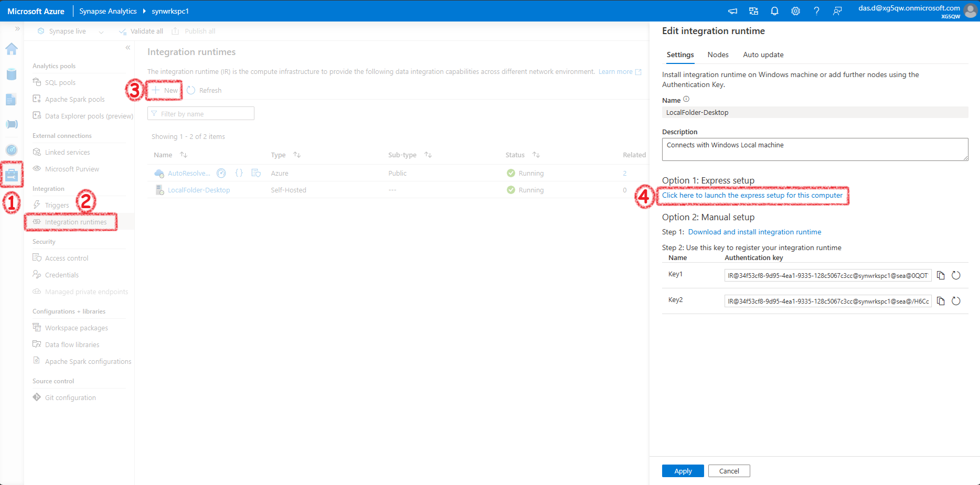This screenshot has height=485, width=980.
Task: Open directory switcher icon in header
Action: [x=754, y=11]
